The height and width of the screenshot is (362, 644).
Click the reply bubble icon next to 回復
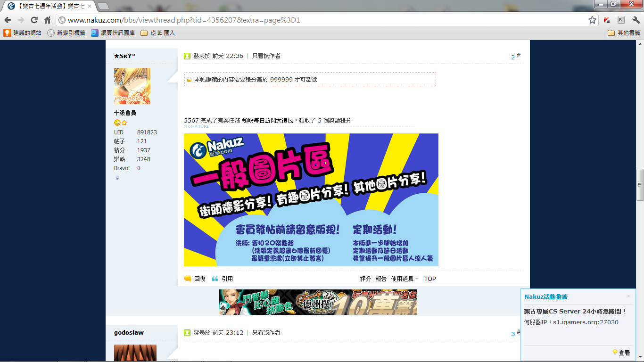coord(188,279)
